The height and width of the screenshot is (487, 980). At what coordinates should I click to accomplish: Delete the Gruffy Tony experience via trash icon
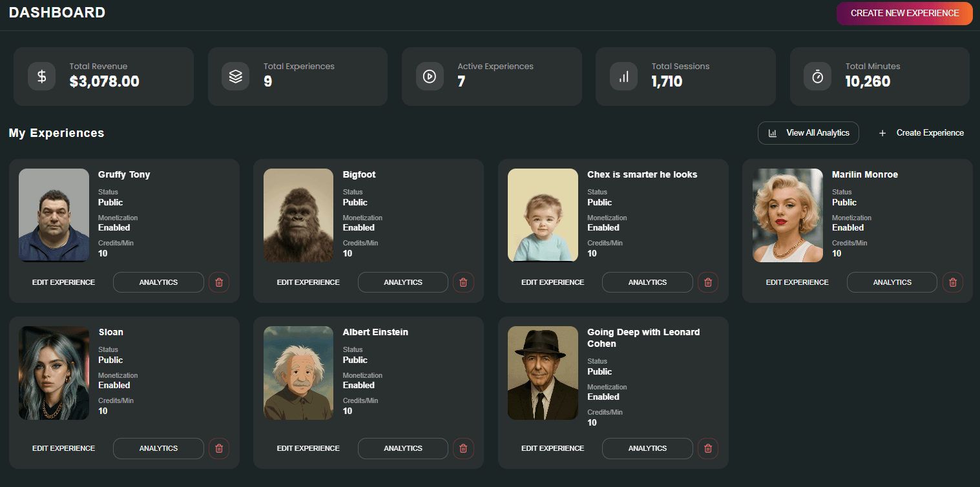[x=218, y=282]
